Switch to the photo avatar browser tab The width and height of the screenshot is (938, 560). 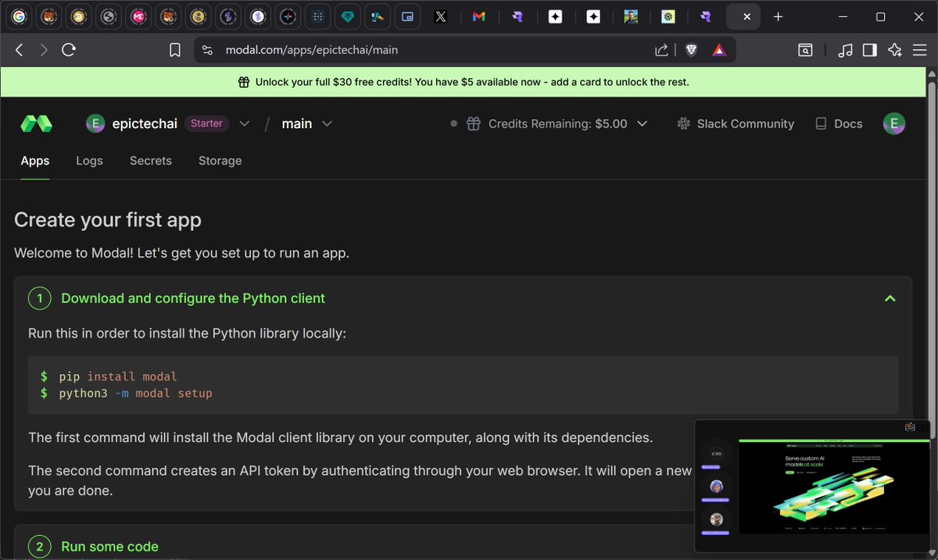(x=631, y=16)
